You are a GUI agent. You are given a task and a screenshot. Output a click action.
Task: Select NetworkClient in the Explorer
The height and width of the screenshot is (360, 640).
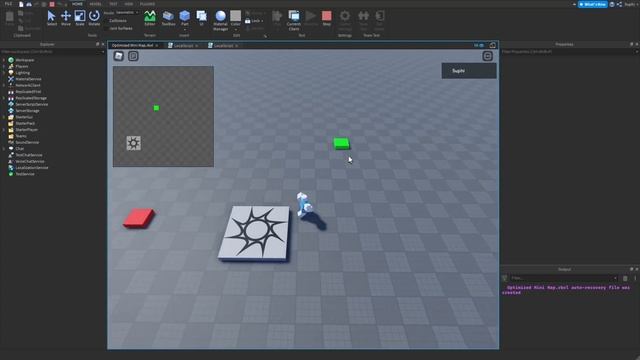pyautogui.click(x=28, y=85)
